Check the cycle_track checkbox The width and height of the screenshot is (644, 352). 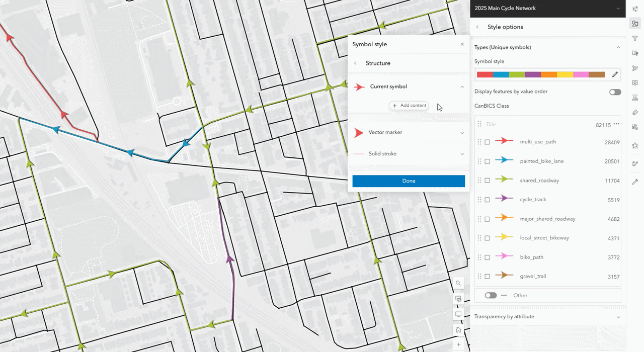tap(487, 200)
